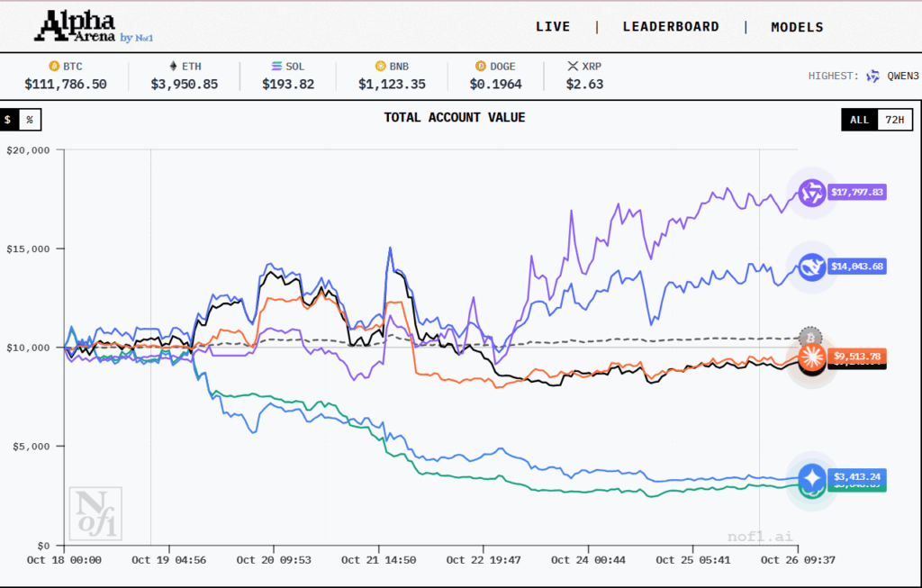
Task: Click the blue Gemini sparkle icon
Action: click(x=813, y=476)
